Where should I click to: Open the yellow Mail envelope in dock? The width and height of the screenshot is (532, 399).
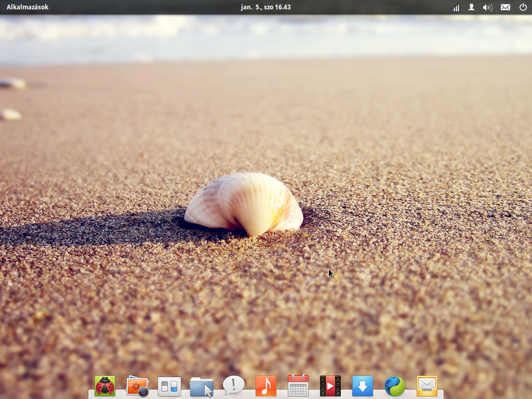click(x=427, y=386)
